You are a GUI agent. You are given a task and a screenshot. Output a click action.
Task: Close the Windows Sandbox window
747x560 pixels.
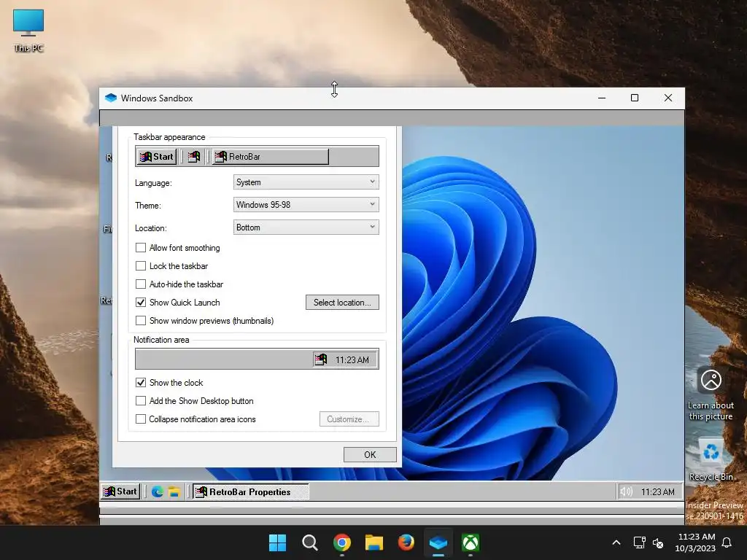point(668,98)
